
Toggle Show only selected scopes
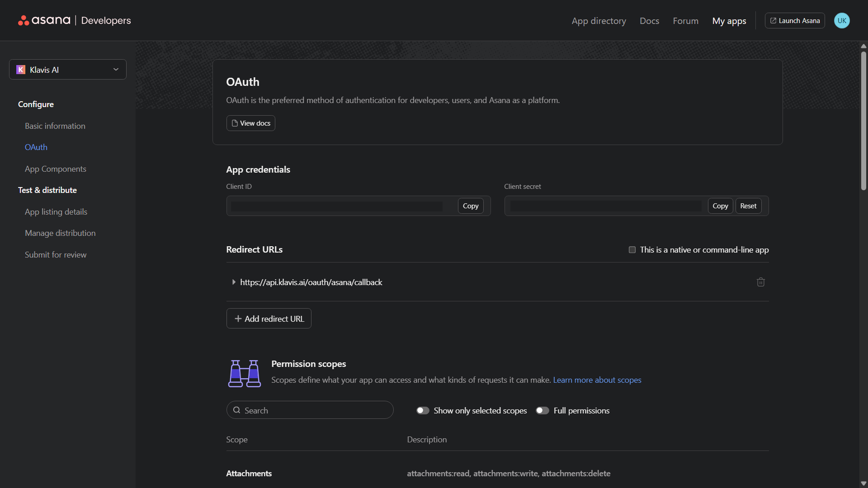click(x=423, y=410)
